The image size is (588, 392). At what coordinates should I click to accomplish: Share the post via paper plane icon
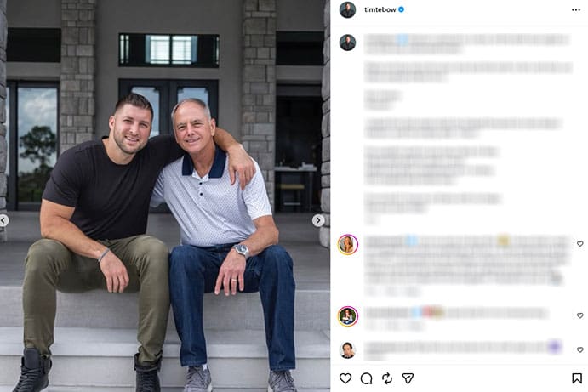(x=408, y=378)
